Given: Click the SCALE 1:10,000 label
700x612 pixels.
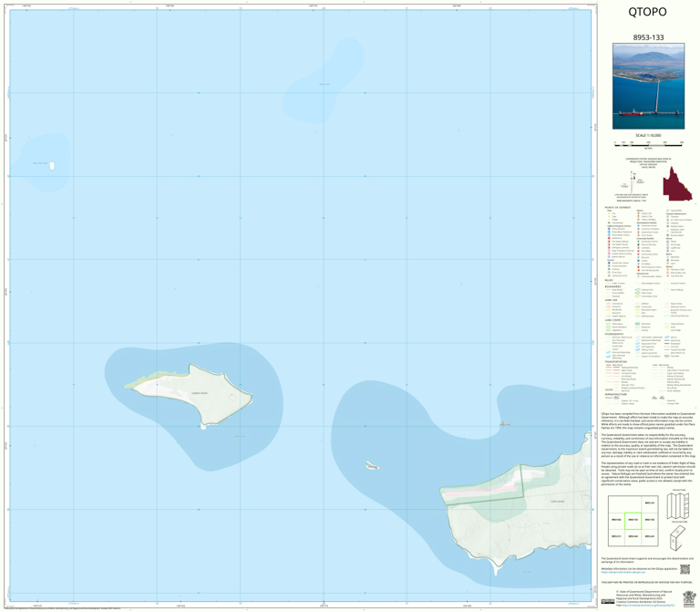Looking at the screenshot, I should pyautogui.click(x=648, y=135).
